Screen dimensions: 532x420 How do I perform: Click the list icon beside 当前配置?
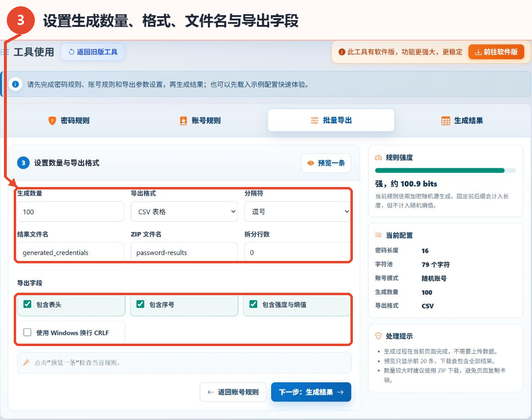tap(378, 235)
